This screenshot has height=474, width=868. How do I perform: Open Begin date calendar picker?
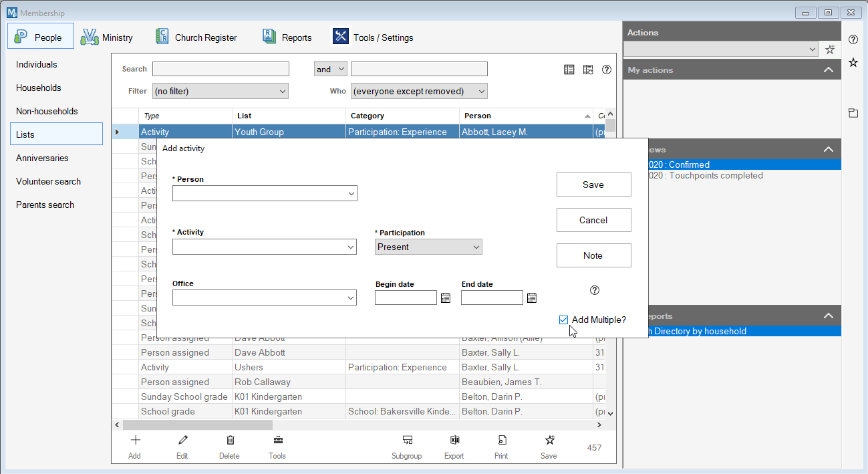[x=446, y=298]
